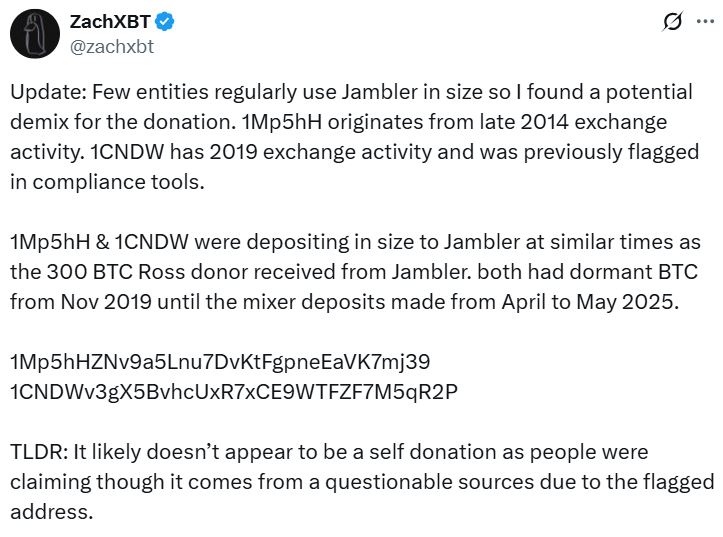Open the @zachxbt handle link
The image size is (723, 537).
tap(111, 46)
